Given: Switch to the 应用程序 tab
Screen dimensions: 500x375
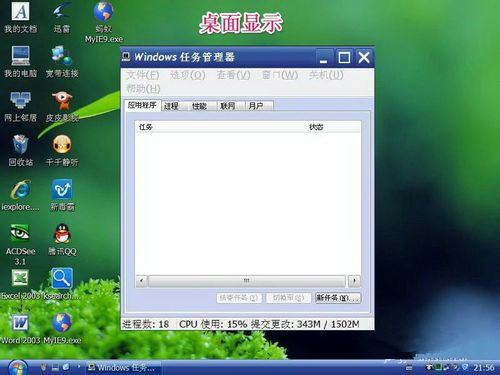Looking at the screenshot, I should (142, 105).
